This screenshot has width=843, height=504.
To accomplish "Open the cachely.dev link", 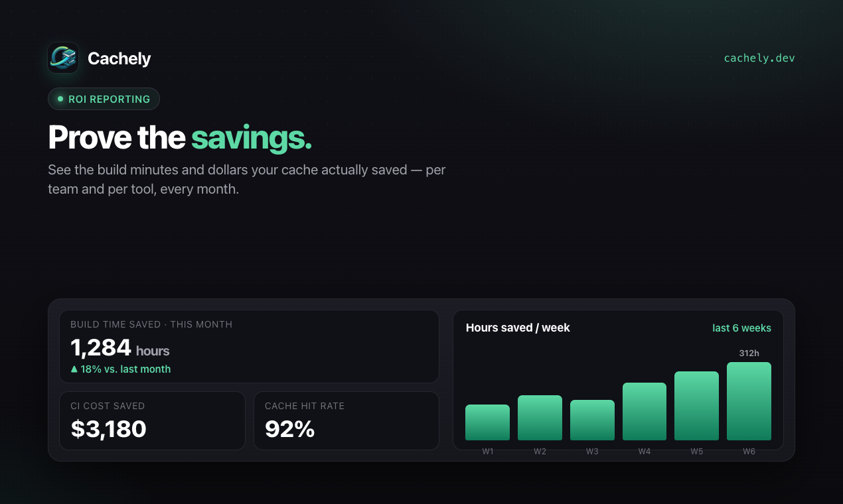I will [x=759, y=58].
